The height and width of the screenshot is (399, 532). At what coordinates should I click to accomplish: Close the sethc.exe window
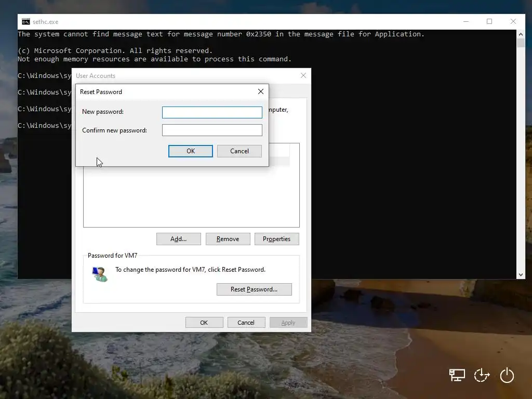pos(513,21)
